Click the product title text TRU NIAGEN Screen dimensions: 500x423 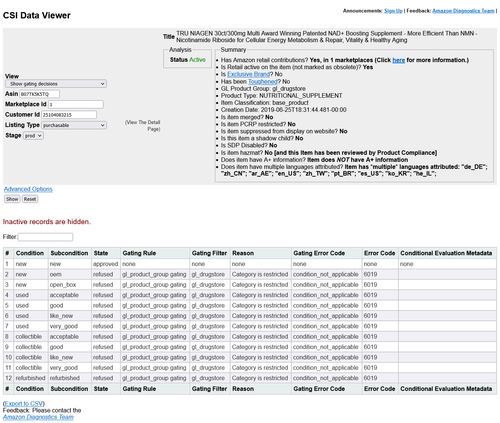click(x=326, y=37)
